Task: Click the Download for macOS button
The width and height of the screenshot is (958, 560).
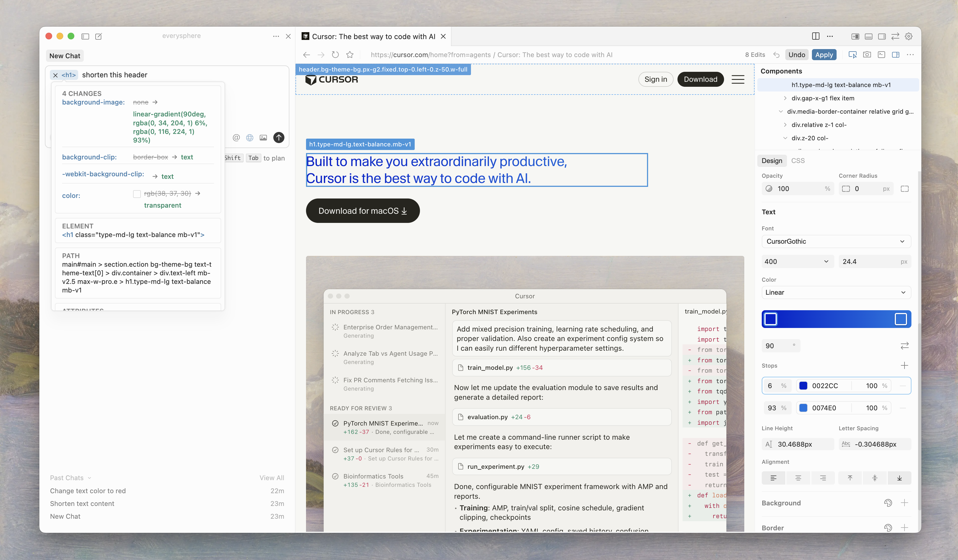Action: (x=362, y=211)
